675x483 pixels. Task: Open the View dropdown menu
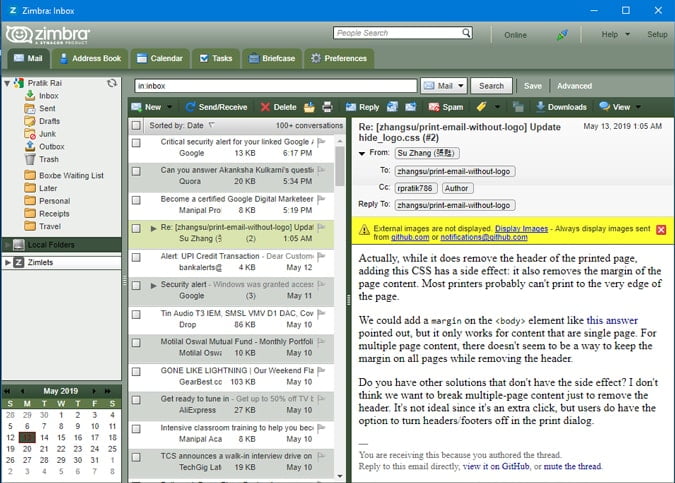coord(620,107)
